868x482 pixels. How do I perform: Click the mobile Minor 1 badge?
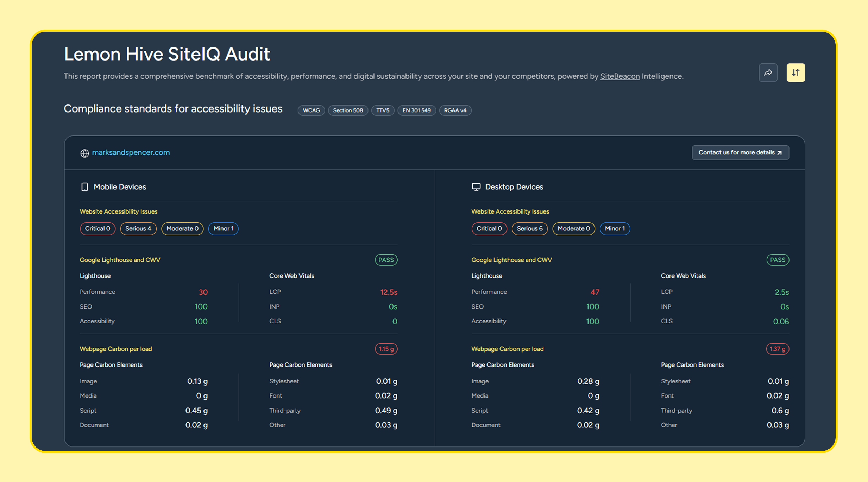tap(223, 228)
